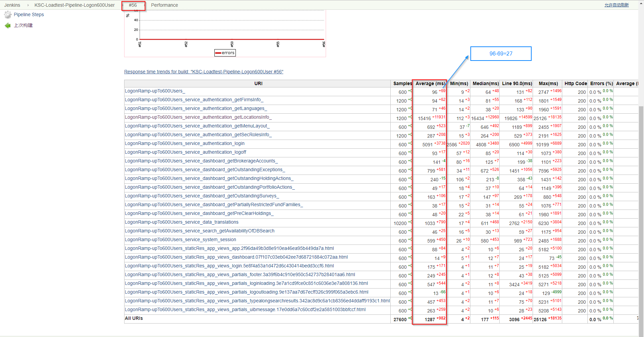Click the red errors legend swatch

click(218, 53)
